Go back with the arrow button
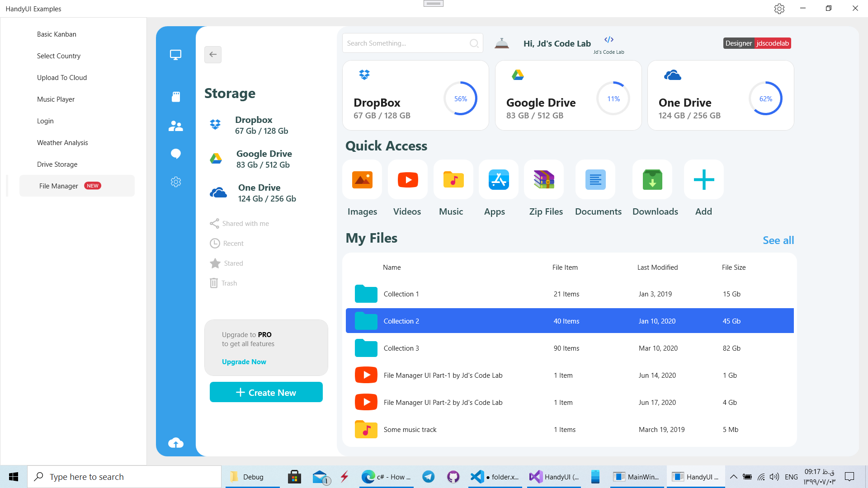 coord(213,55)
